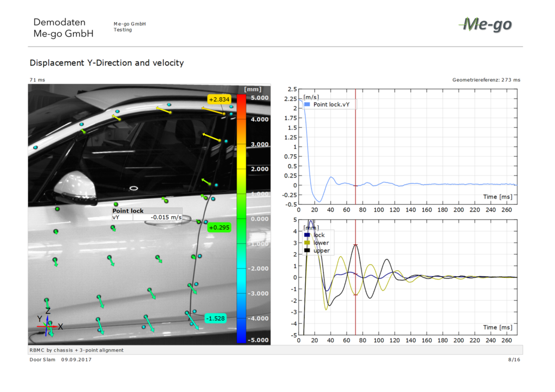Click the Me-go logo in header
This screenshot has width=555, height=392.
click(x=485, y=24)
